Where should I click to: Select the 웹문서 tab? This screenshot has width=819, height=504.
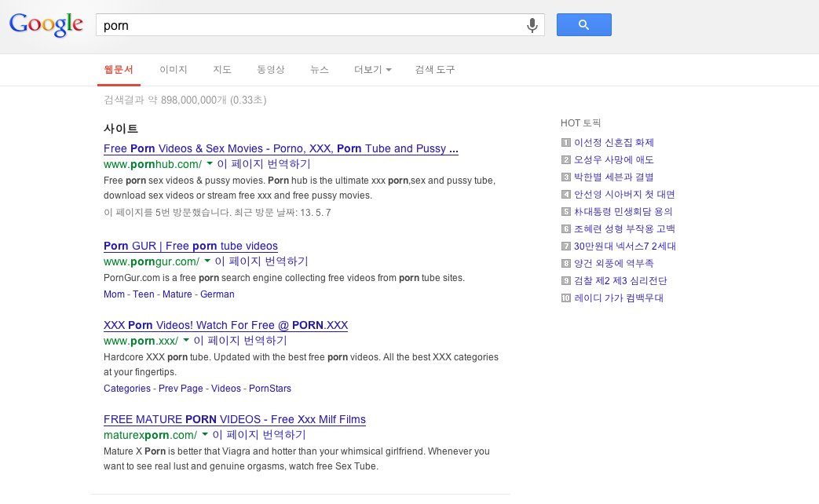click(x=119, y=69)
